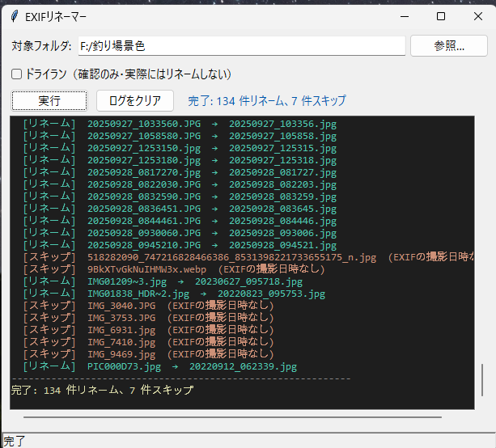
Task: Click the 対象フォルダ: label
Action: [x=42, y=46]
